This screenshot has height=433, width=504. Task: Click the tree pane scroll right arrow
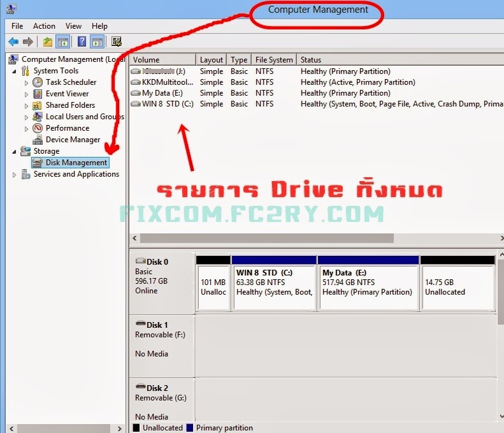120,429
